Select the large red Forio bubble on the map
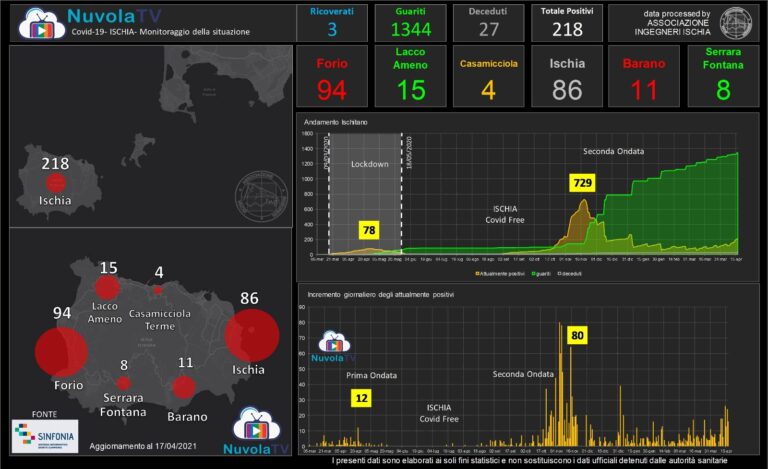 (x=61, y=351)
